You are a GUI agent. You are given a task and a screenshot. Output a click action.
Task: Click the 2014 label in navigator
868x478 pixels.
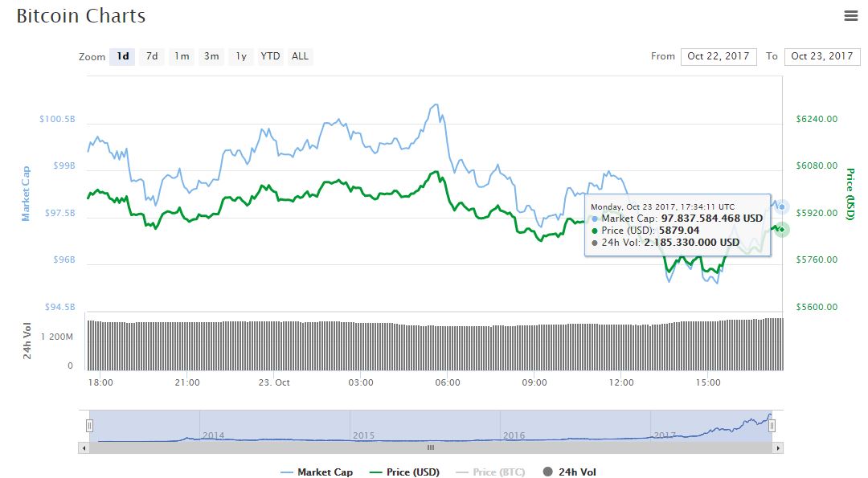coord(214,435)
